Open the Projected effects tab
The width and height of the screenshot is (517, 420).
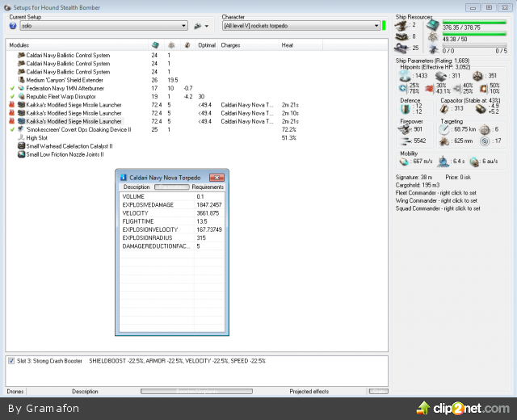pos(309,392)
